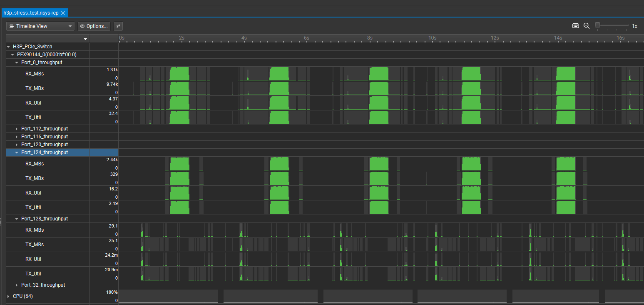Collapse the PEX90144_0 device node
This screenshot has height=305, width=644.
pos(12,55)
